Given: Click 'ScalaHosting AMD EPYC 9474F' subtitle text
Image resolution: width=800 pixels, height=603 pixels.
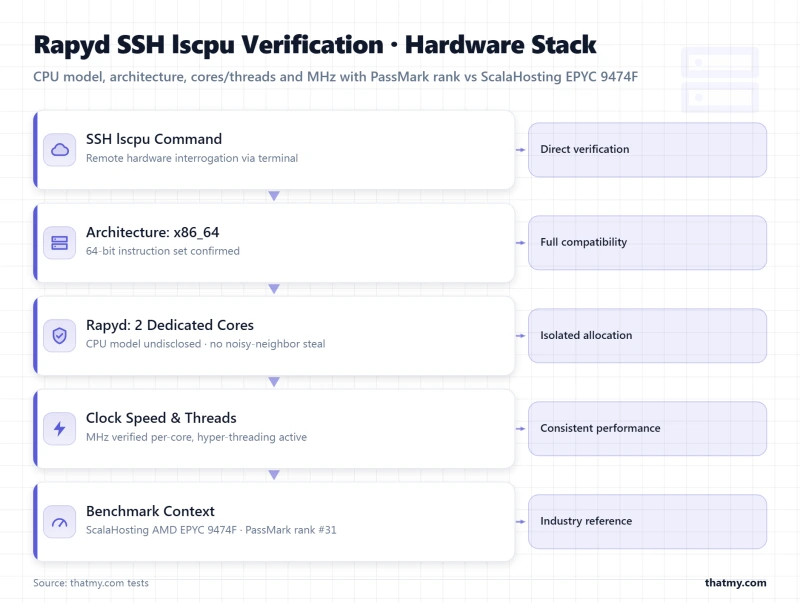Looking at the screenshot, I should (x=211, y=530).
